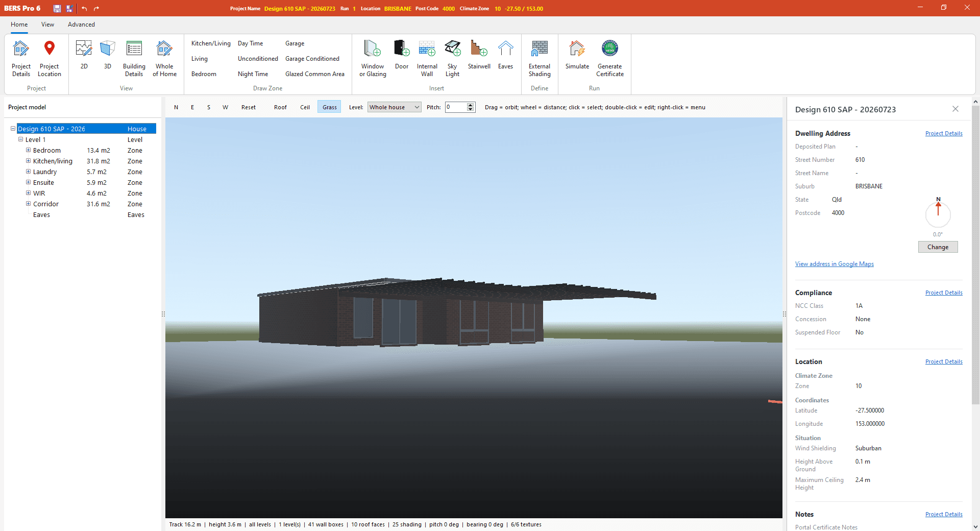Click the save-as icon in title bar

pyautogui.click(x=69, y=8)
